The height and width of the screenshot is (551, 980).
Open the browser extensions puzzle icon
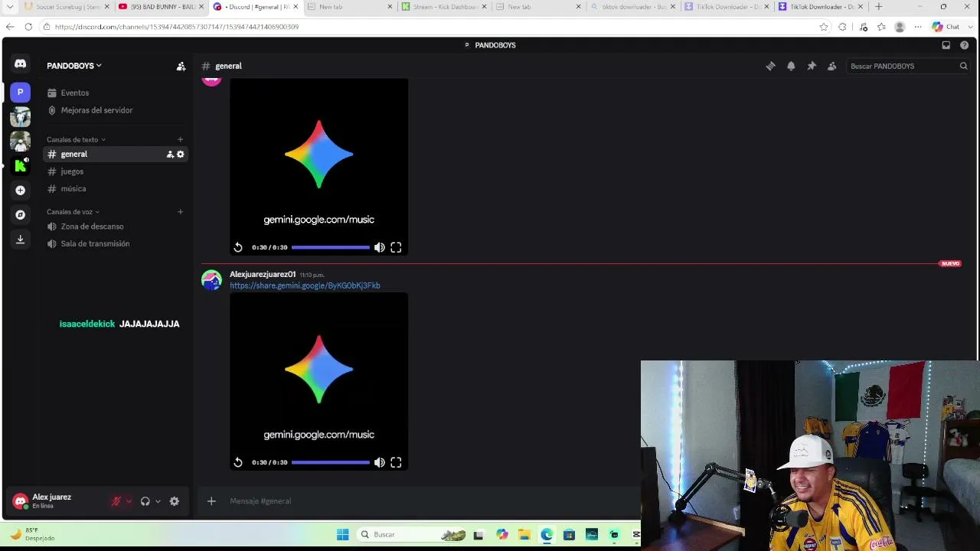pos(842,27)
